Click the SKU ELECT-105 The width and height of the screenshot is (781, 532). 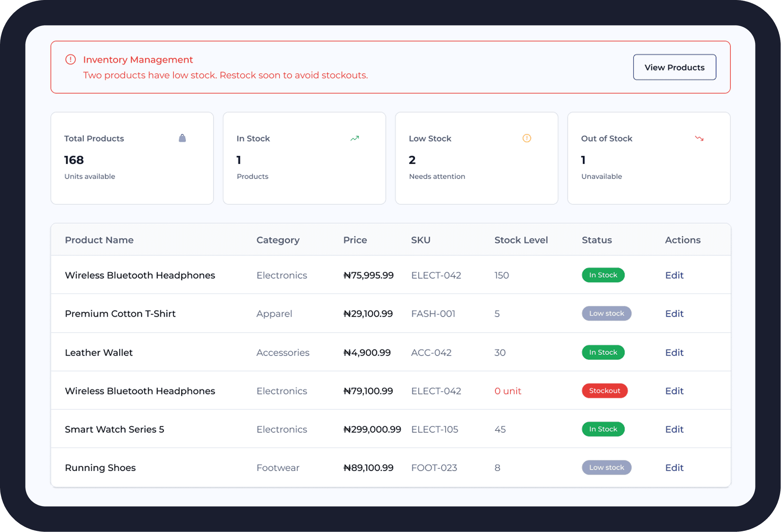pos(434,429)
